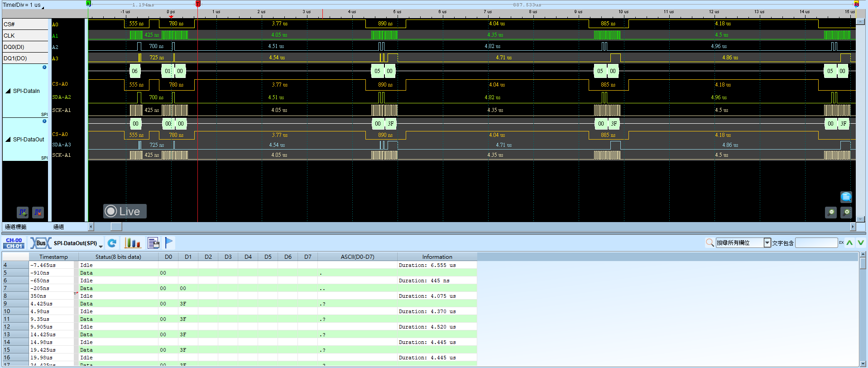Click the Status(8 bits data) column header
The width and height of the screenshot is (868, 368).
point(118,257)
